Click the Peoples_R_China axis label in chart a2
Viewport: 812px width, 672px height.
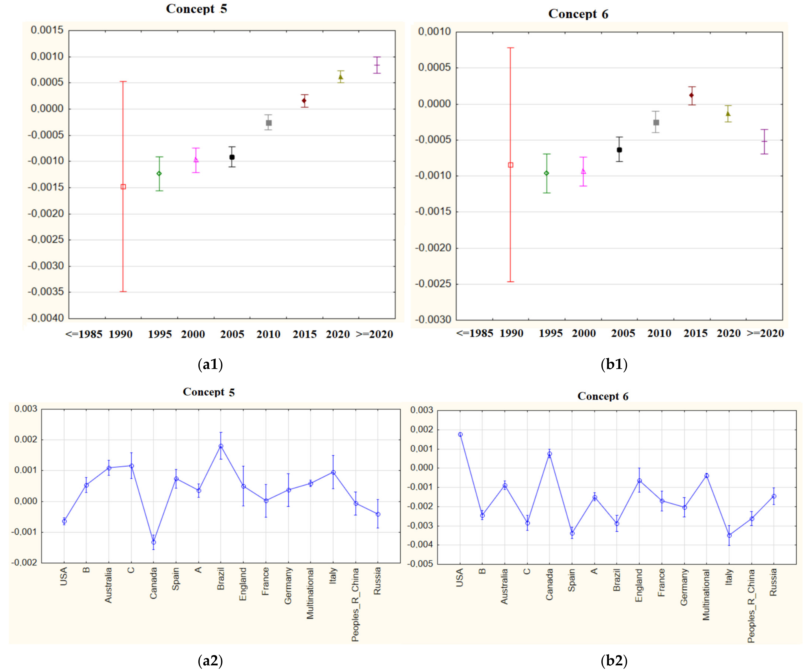355,605
